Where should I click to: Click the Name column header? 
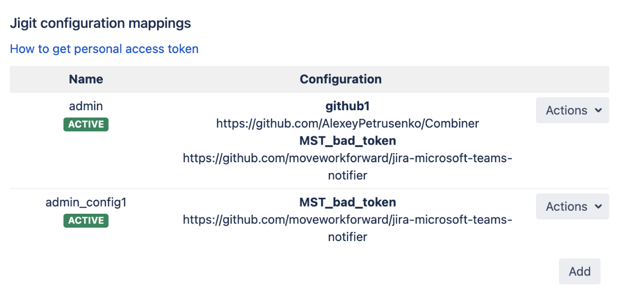(86, 79)
